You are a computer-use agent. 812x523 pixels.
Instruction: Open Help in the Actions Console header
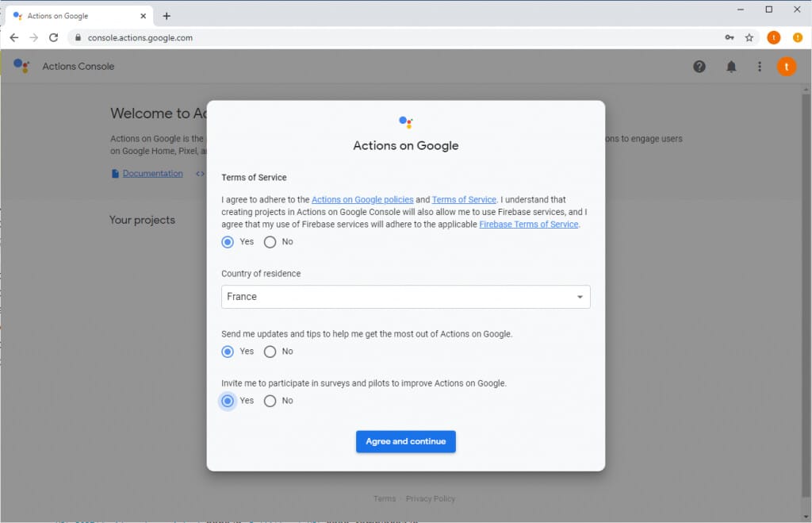click(699, 67)
